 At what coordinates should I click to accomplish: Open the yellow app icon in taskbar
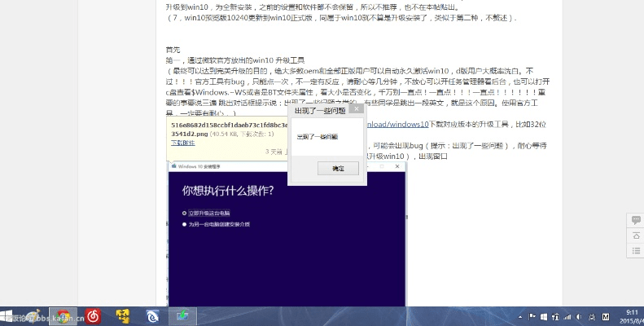tap(122, 316)
